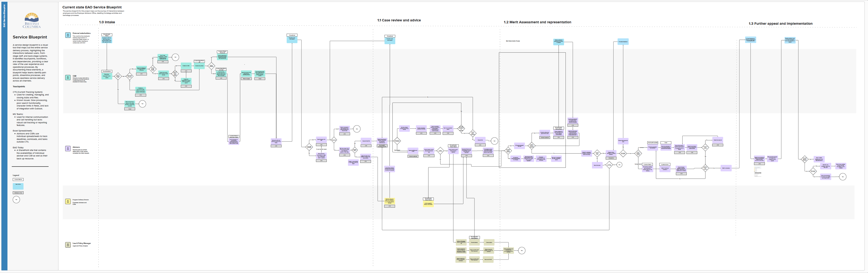Click the grey Software or Tool legend box
The image size is (868, 273).
[18, 193]
